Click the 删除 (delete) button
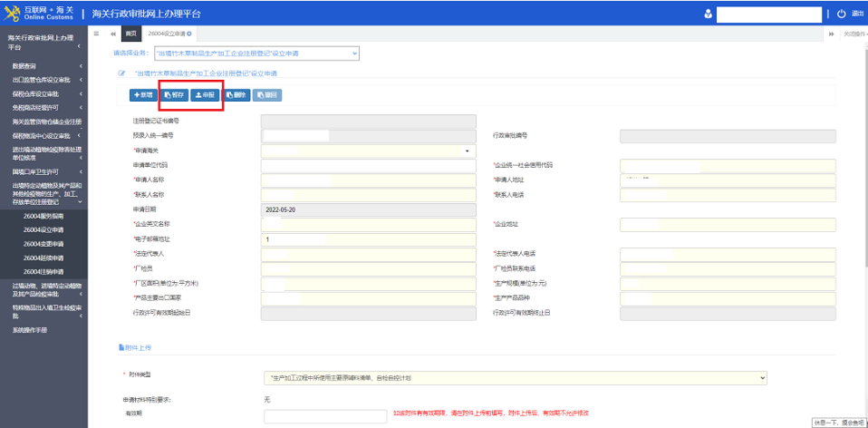Viewport: 868px width, 428px height. (x=236, y=94)
